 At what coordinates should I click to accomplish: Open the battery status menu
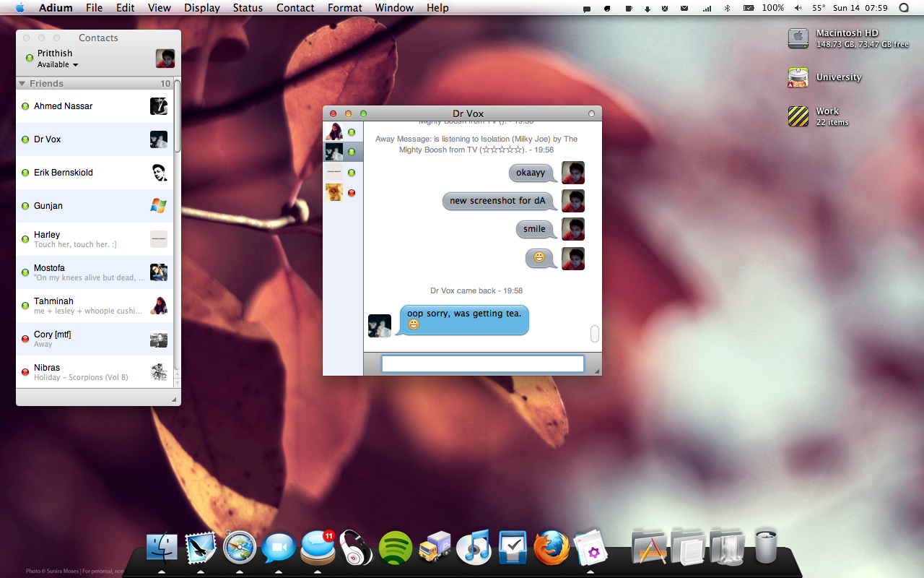point(749,8)
